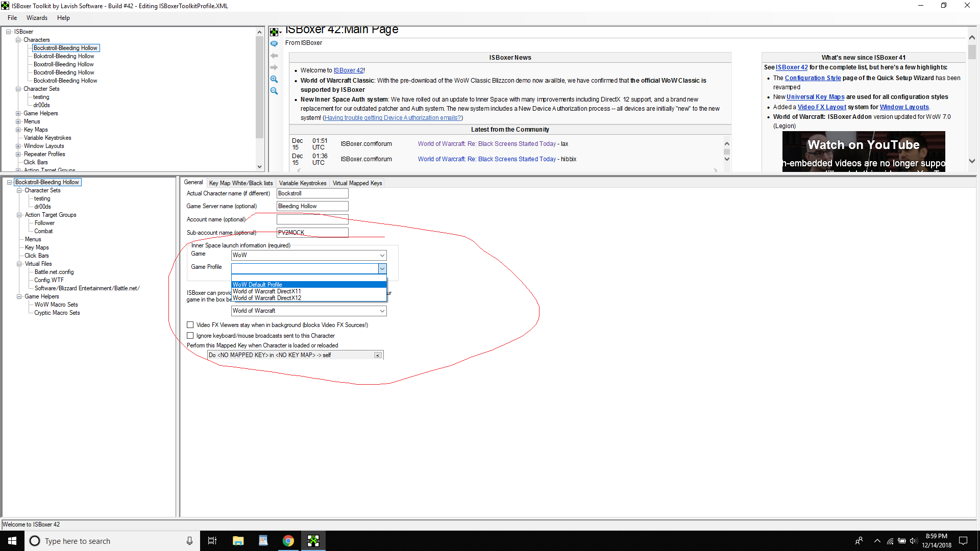Open the Video FX Layout link

pos(822,107)
